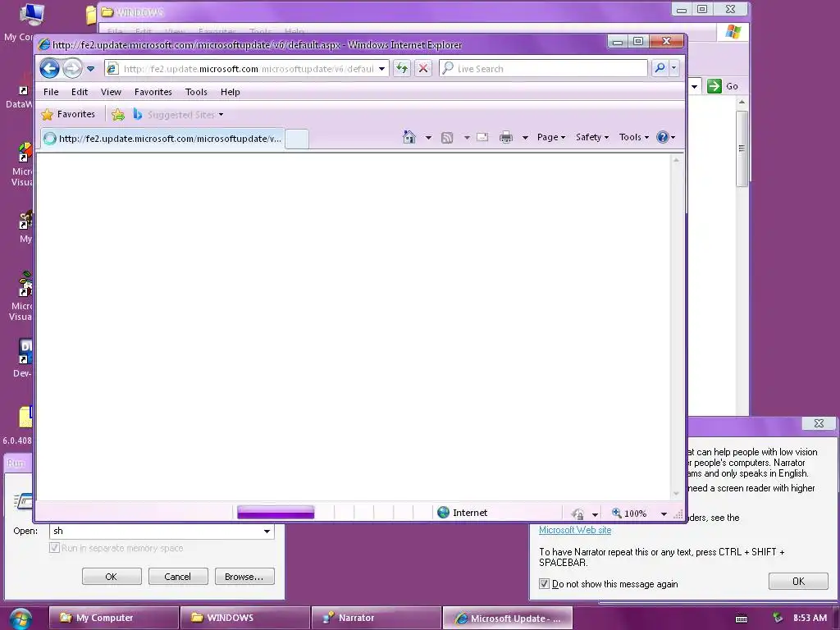
Task: Click the Read Mail envelope icon
Action: click(482, 138)
